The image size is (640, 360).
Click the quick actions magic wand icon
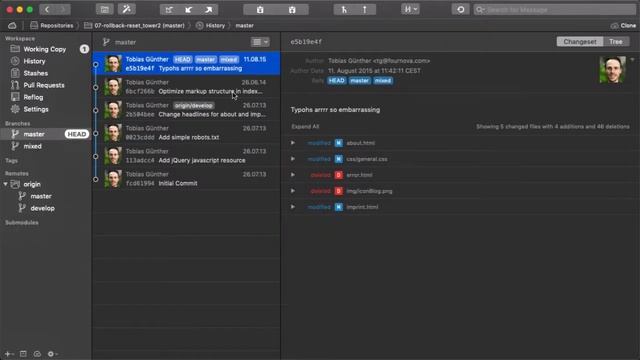pos(127,9)
